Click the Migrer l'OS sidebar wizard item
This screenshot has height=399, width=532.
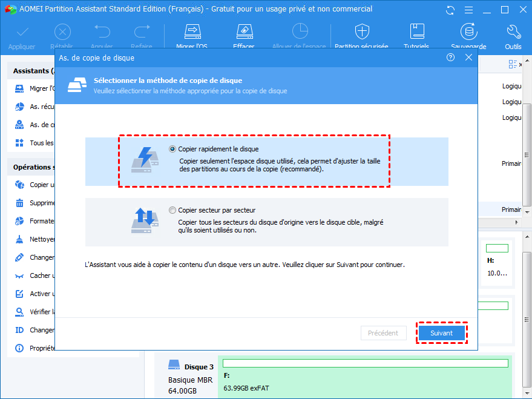pos(34,88)
